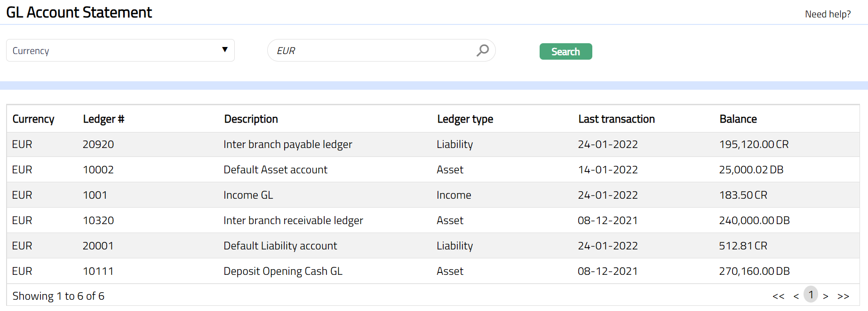Viewport: 868px width, 311px height.
Task: Click the magnifying glass search icon
Action: click(x=482, y=50)
